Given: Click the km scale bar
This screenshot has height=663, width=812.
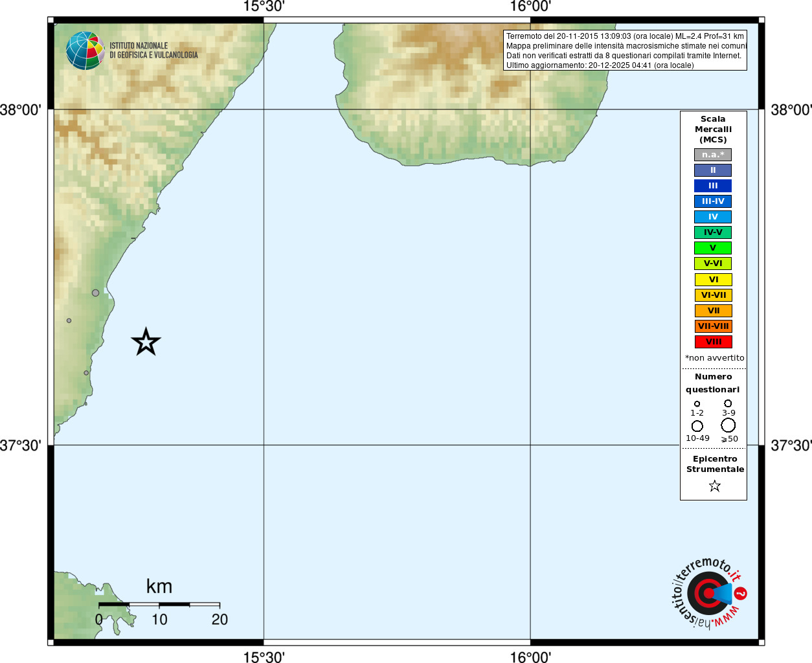Looking at the screenshot, I should coord(159,605).
